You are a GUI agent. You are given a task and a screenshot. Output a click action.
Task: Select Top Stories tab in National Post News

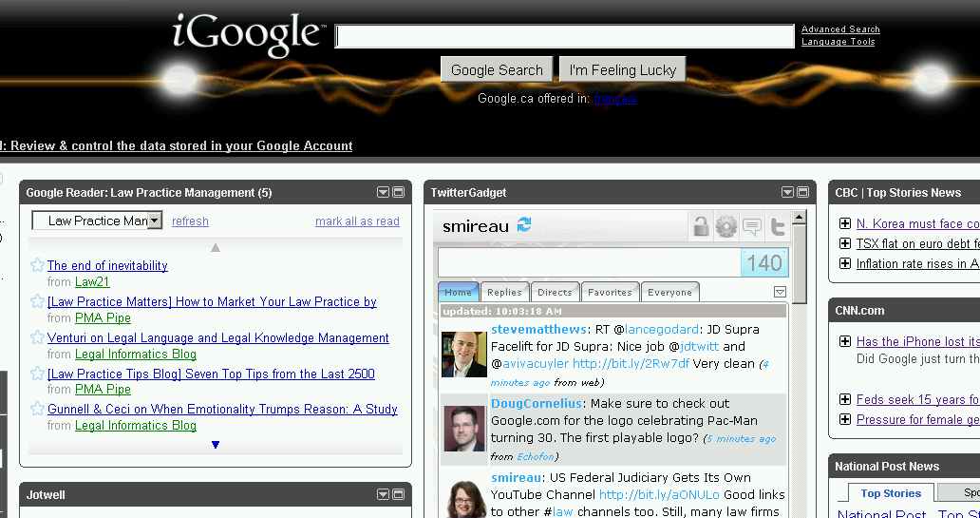891,493
